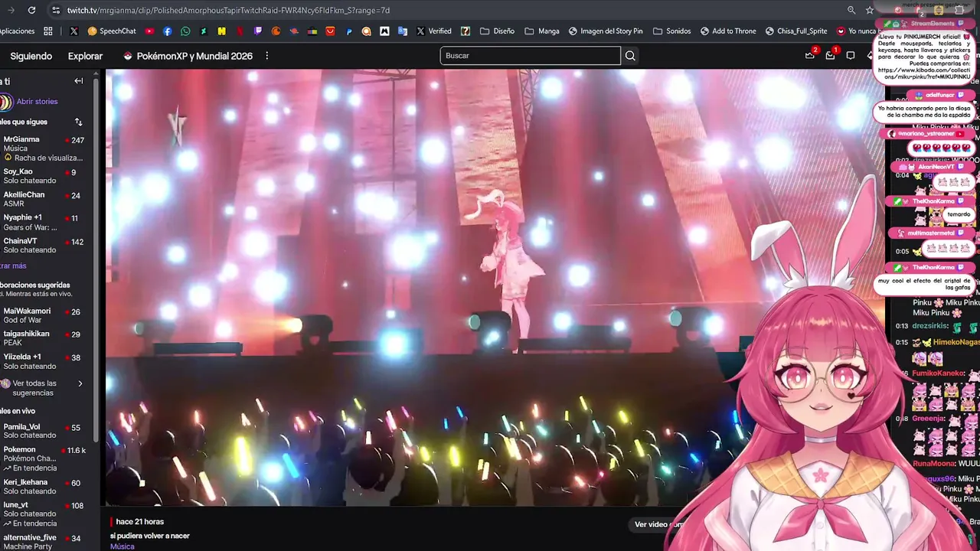Open the Twitch bookmark icon
Image resolution: width=980 pixels, height=551 pixels.
tap(258, 31)
